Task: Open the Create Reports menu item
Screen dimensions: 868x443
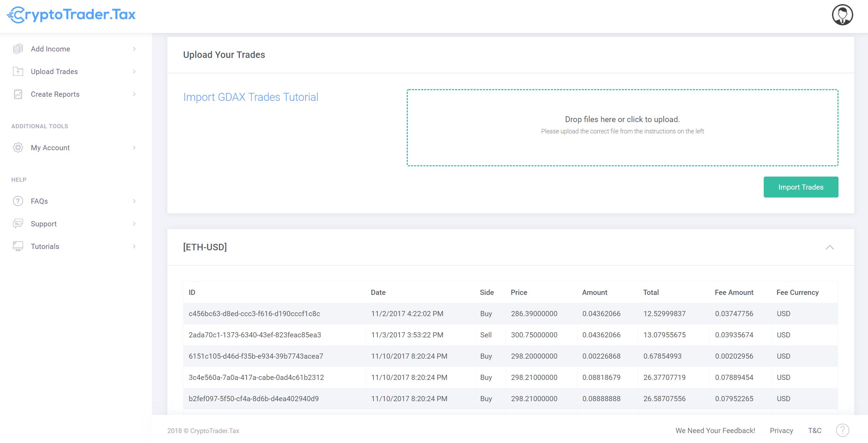Action: 55,94
